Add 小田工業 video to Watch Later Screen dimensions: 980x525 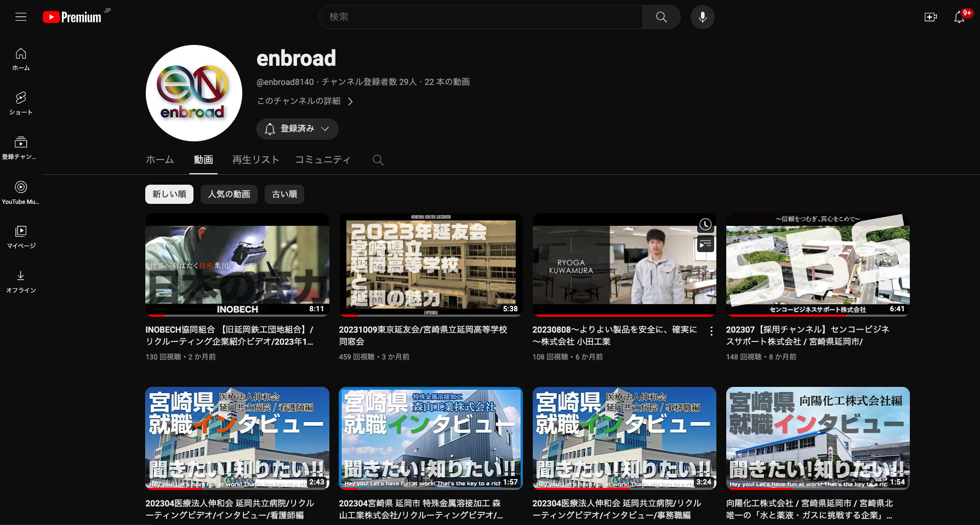[x=705, y=224]
